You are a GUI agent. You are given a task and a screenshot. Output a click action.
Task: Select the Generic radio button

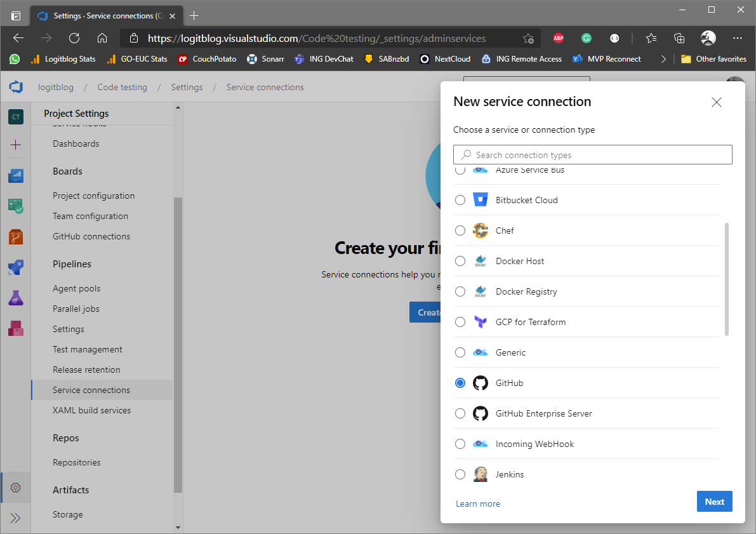[x=460, y=352]
